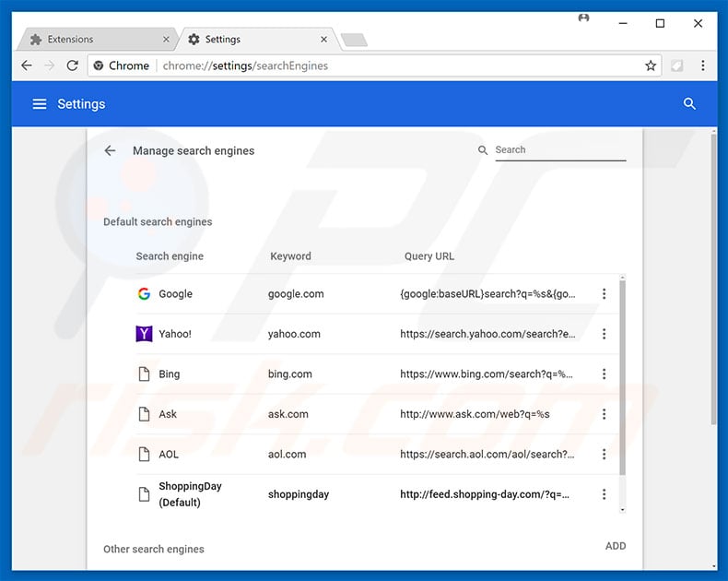Click the address bar URL

pyautogui.click(x=245, y=65)
